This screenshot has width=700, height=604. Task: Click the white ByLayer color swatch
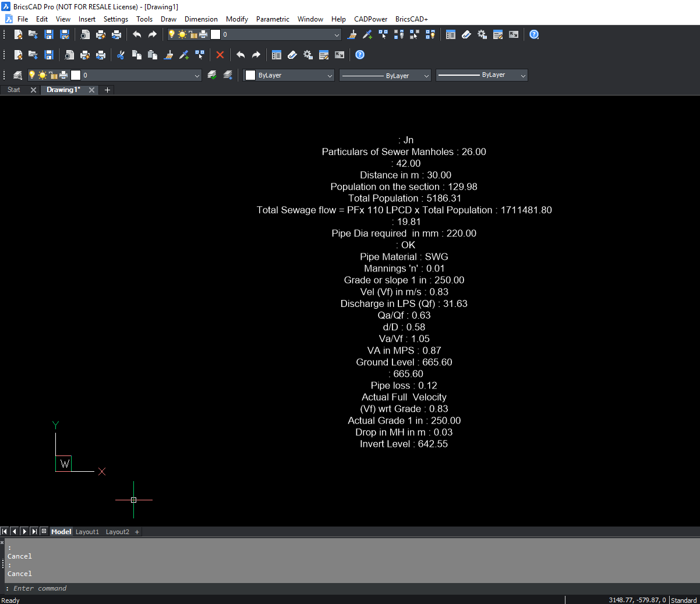pos(250,75)
